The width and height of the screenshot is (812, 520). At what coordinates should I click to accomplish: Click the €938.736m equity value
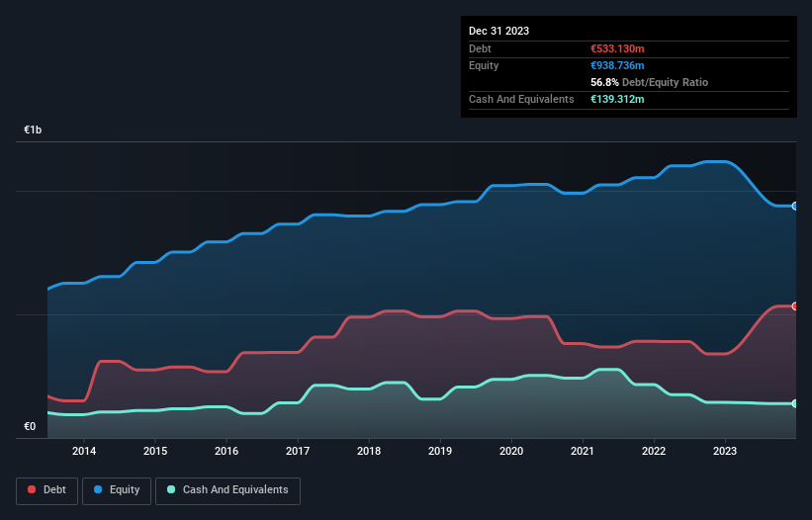(617, 65)
